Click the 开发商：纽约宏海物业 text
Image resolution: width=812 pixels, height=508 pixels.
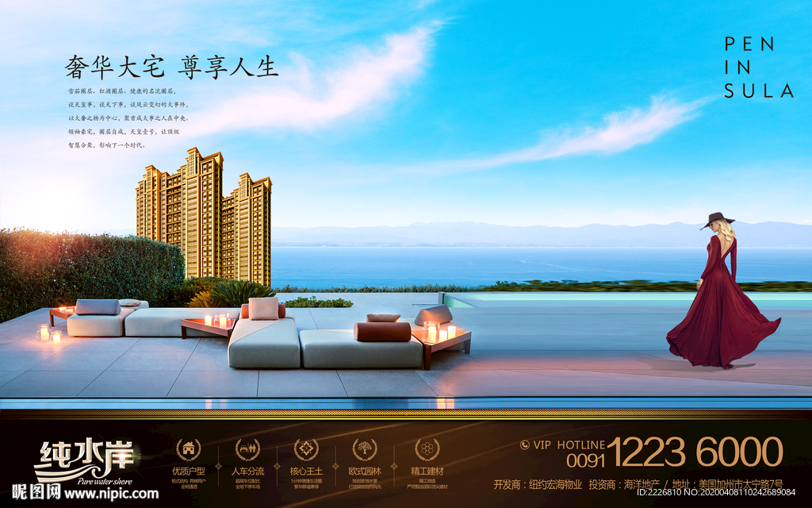click(x=538, y=485)
